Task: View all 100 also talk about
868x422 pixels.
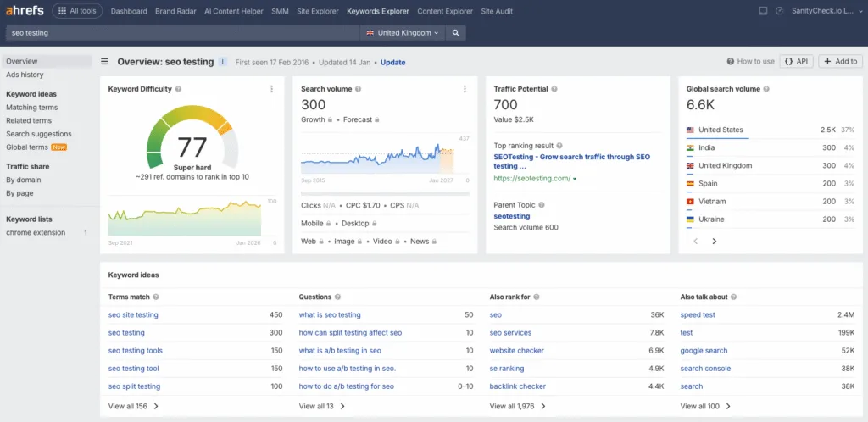Action: (x=705, y=406)
